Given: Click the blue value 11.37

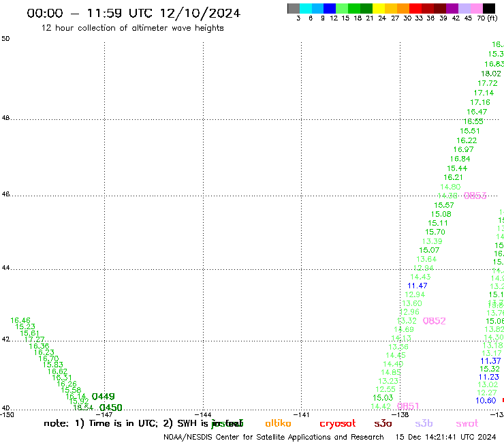Looking at the screenshot, I should (x=491, y=361).
